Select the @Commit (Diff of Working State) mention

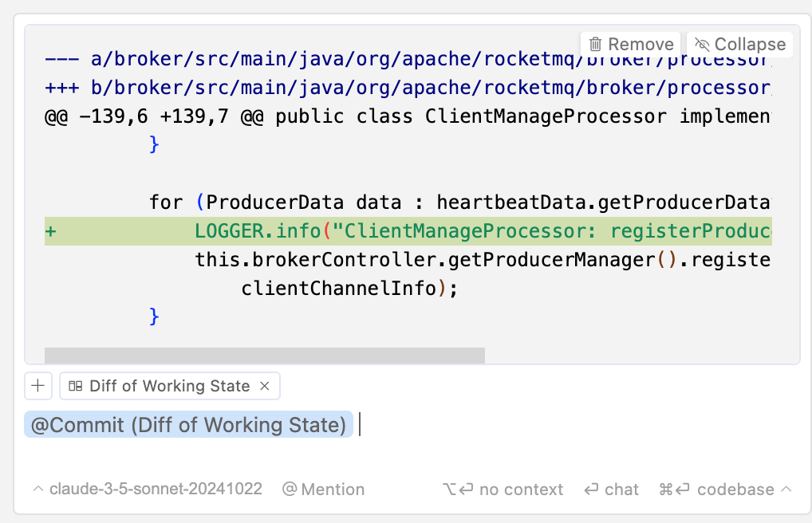[x=188, y=425]
